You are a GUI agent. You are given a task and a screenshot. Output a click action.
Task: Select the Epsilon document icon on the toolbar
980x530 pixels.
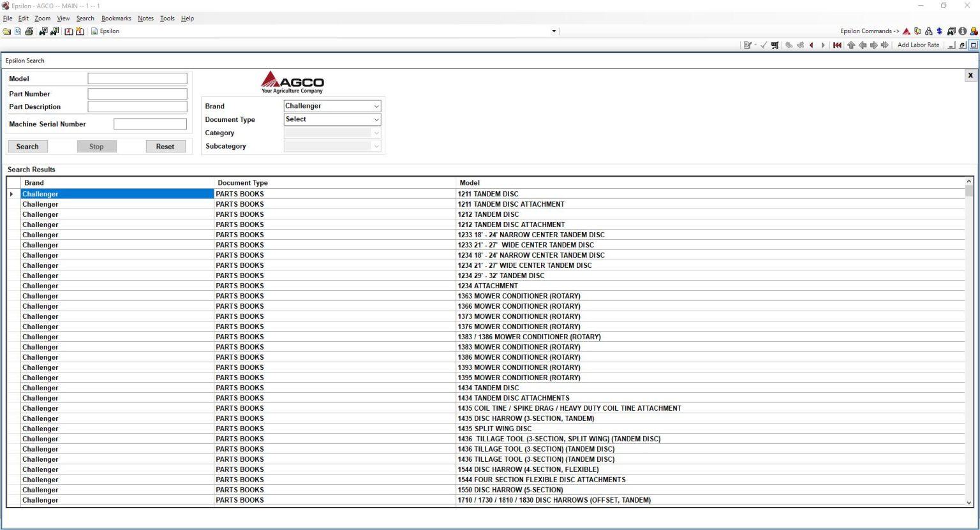93,31
